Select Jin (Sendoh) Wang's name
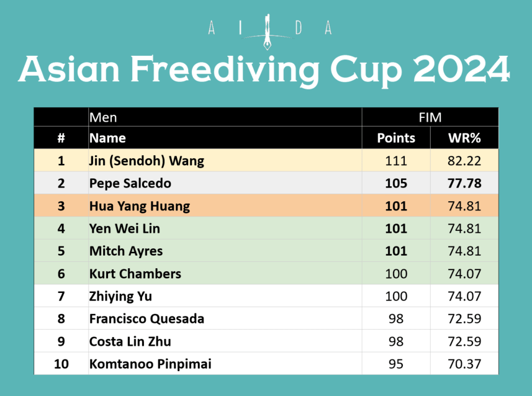This screenshot has height=396, width=532. coord(147,161)
